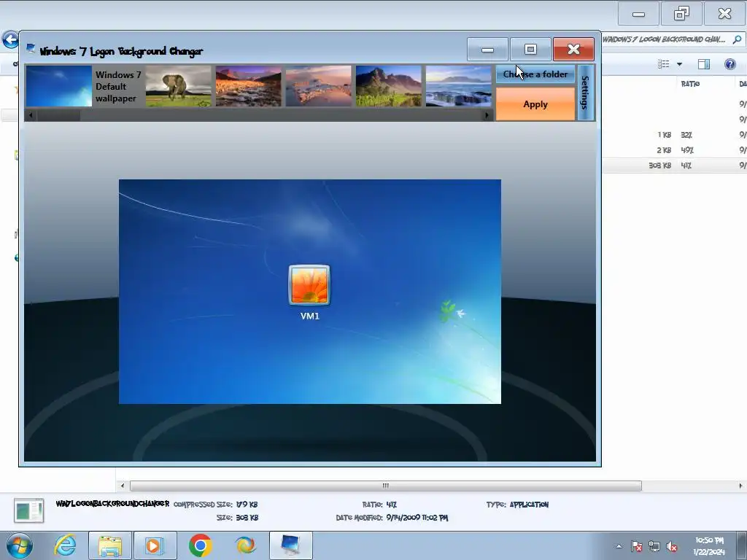Select the elephant wallpaper thumbnail
This screenshot has width=747, height=560.
[178, 86]
